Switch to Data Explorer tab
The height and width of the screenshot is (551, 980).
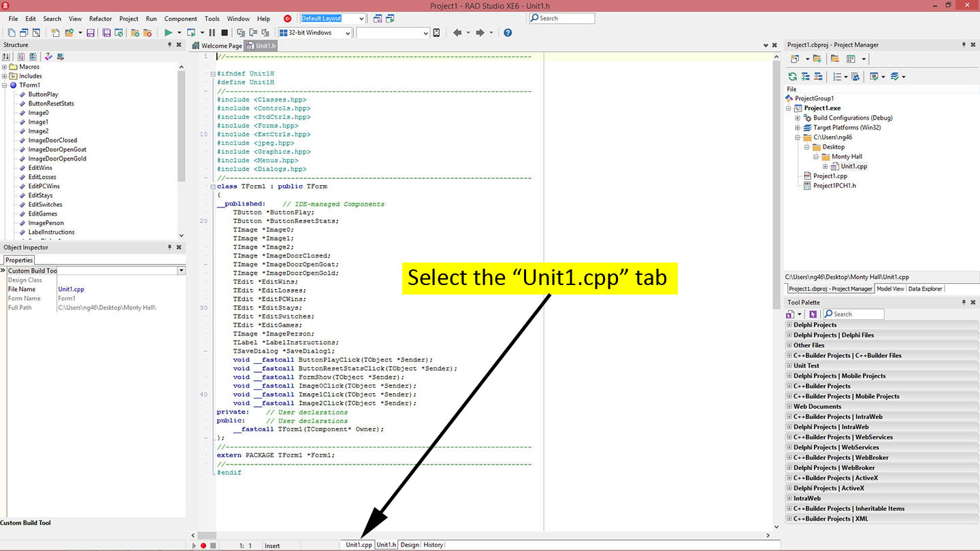(x=926, y=288)
